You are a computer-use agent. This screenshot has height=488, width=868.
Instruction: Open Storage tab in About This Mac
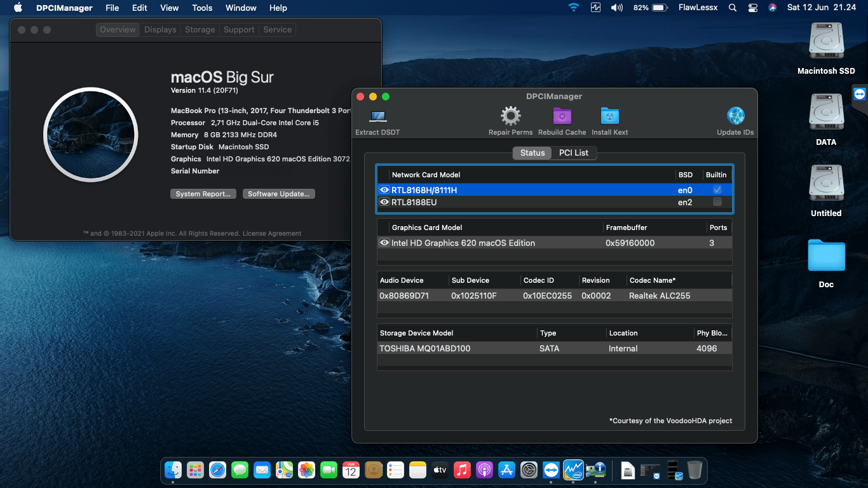click(x=200, y=30)
